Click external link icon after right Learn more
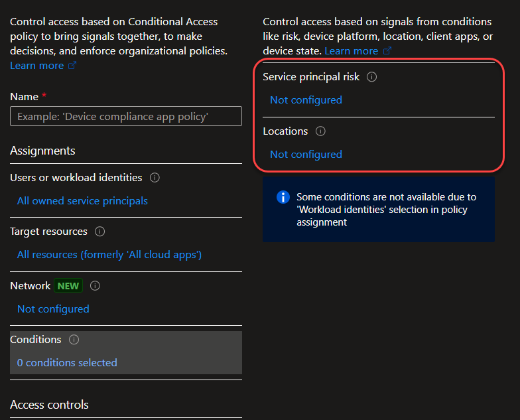This screenshot has height=420, width=520. tap(387, 50)
